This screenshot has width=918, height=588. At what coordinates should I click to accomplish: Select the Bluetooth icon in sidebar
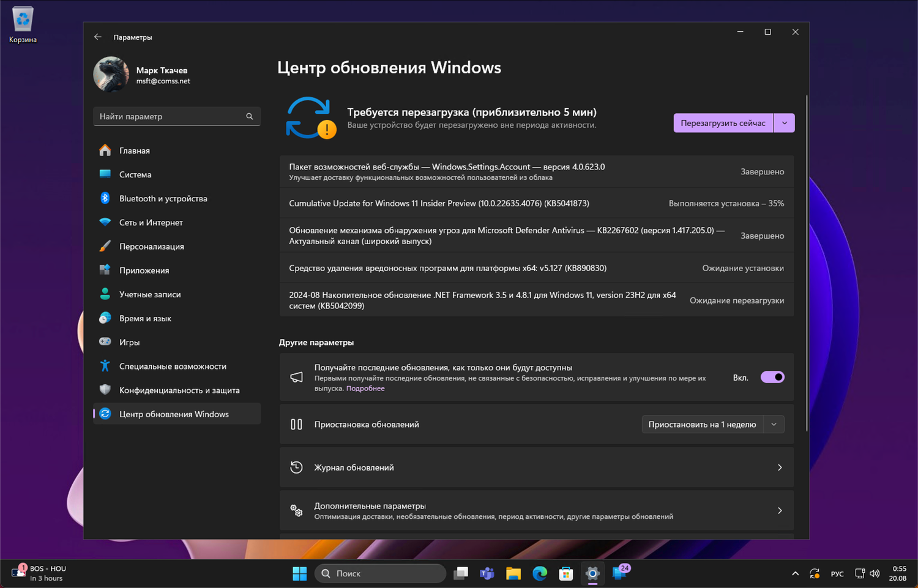105,198
